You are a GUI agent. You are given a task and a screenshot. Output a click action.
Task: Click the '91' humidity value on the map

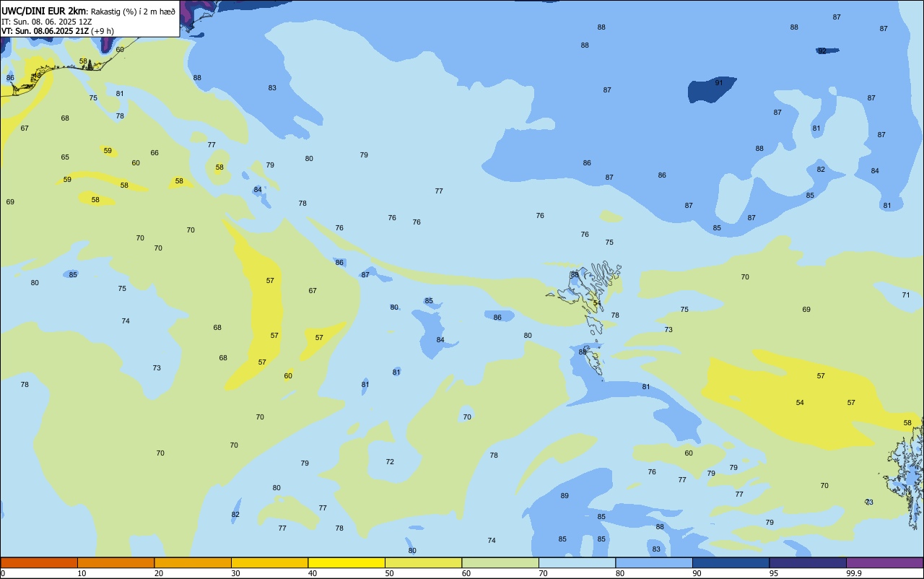pyautogui.click(x=719, y=83)
